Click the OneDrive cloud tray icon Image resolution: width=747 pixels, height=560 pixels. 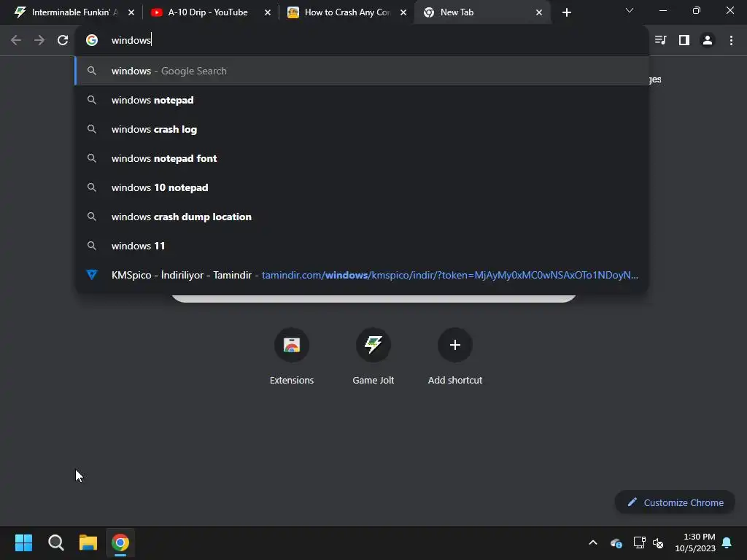click(616, 542)
